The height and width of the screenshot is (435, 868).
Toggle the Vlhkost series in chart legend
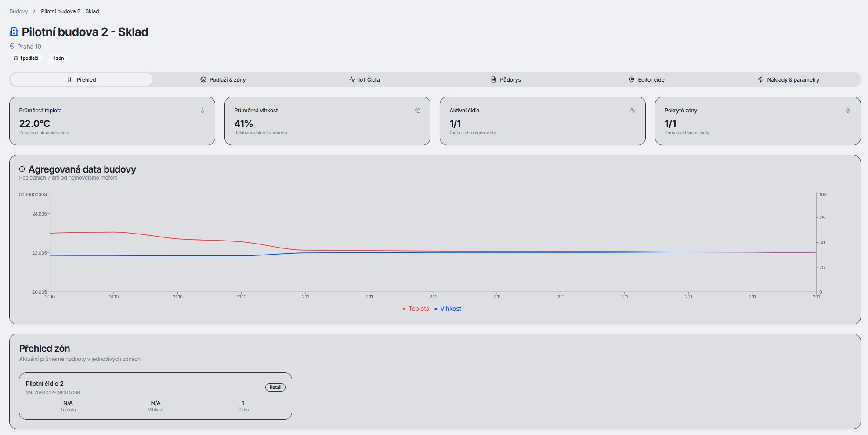(447, 309)
